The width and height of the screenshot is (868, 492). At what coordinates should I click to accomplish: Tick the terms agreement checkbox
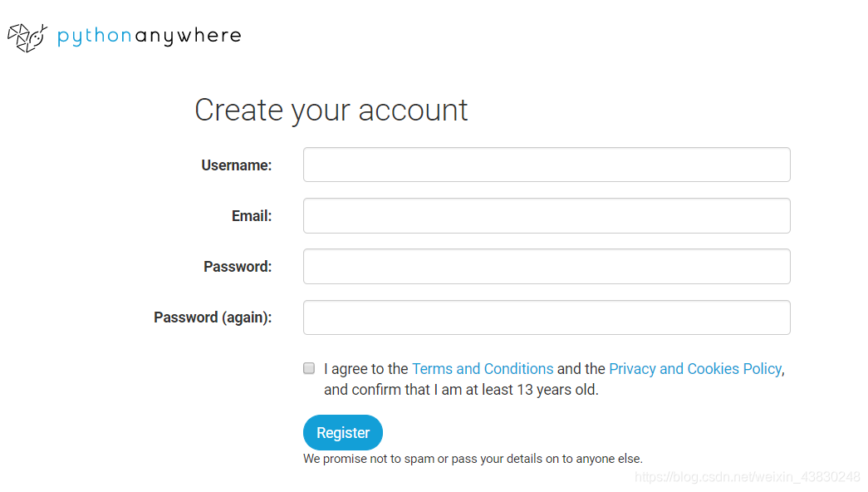pos(309,368)
